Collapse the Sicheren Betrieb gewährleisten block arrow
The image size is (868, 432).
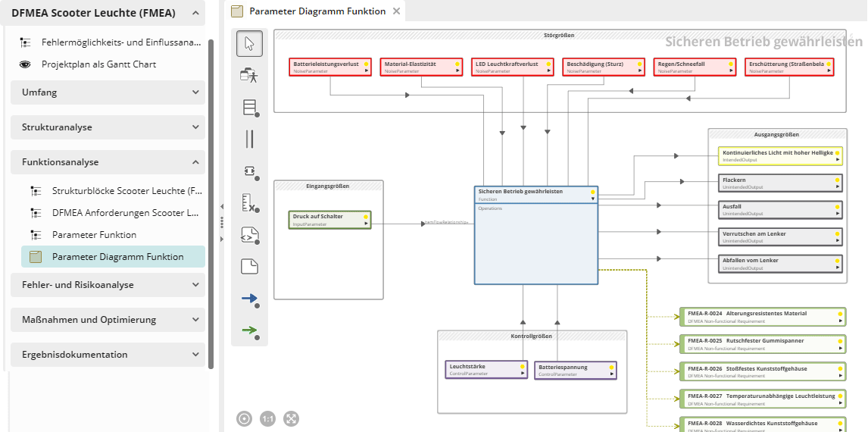(x=592, y=199)
